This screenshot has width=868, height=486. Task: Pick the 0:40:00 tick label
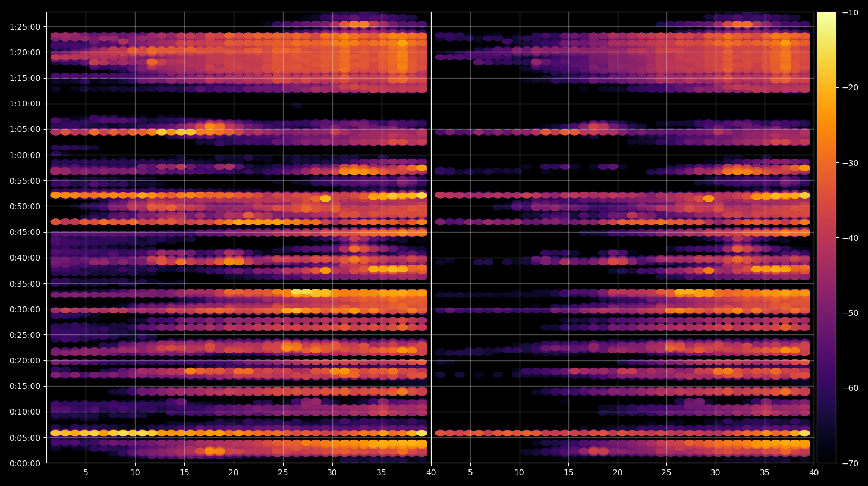(25, 258)
